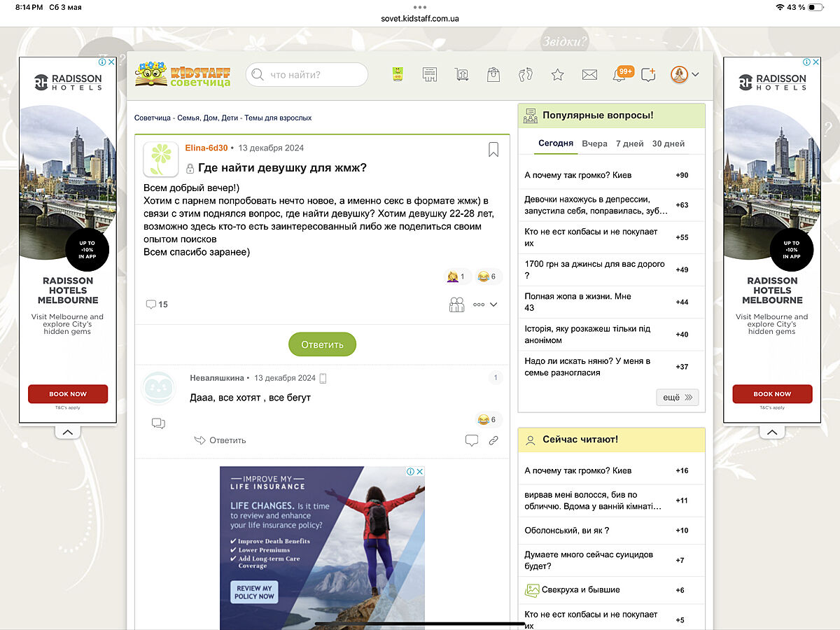Screen dimensions: 840x630
Task: Open the Темы для взрослых breadcrumb link
Action: tap(278, 118)
